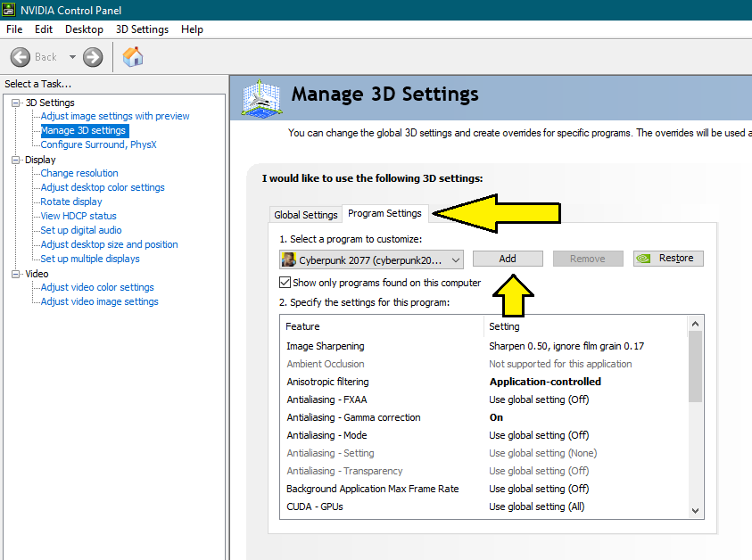Image resolution: width=752 pixels, height=560 pixels.
Task: Open Adjust desktop size and position
Action: (x=110, y=244)
